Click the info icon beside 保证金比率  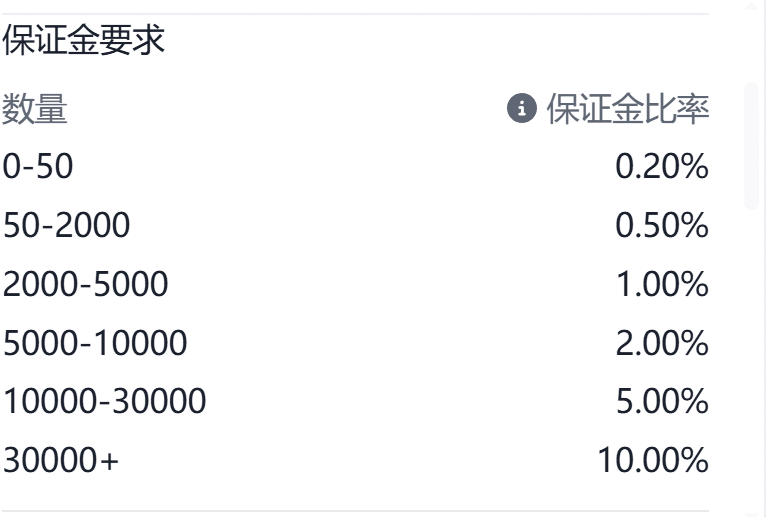click(x=522, y=108)
